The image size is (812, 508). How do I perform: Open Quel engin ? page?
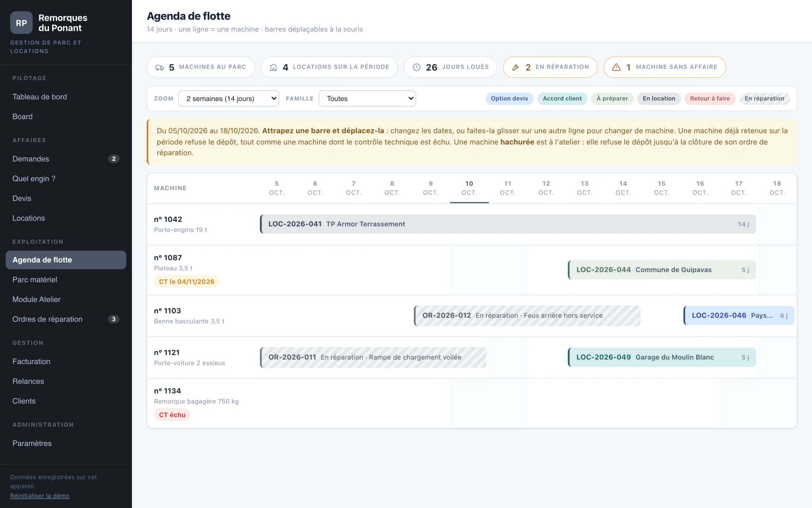(x=66, y=179)
